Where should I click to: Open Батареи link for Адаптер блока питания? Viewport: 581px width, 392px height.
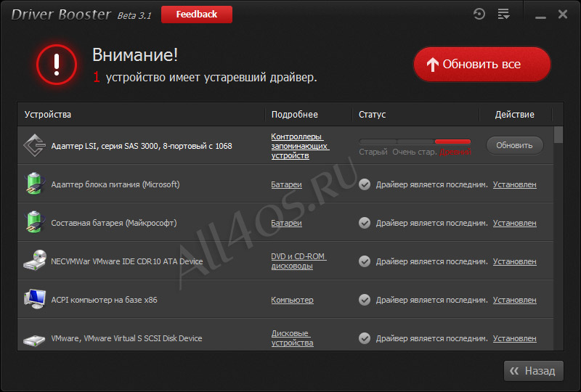pyautogui.click(x=286, y=184)
